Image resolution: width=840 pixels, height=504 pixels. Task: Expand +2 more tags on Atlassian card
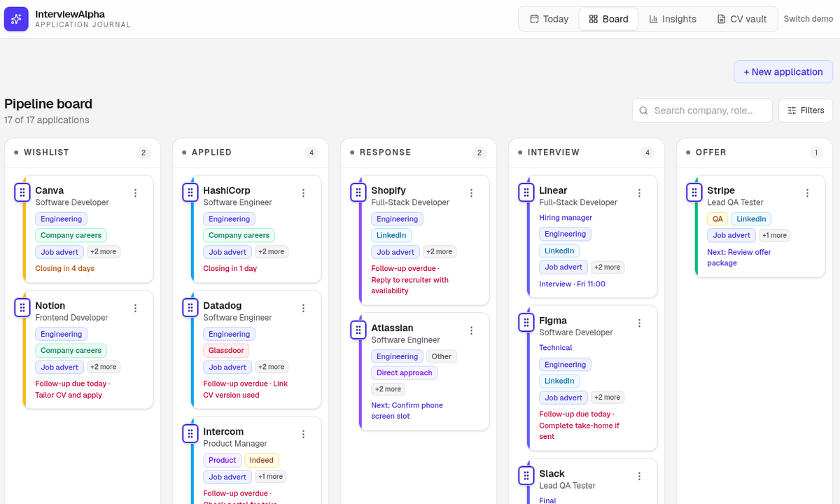pos(388,389)
